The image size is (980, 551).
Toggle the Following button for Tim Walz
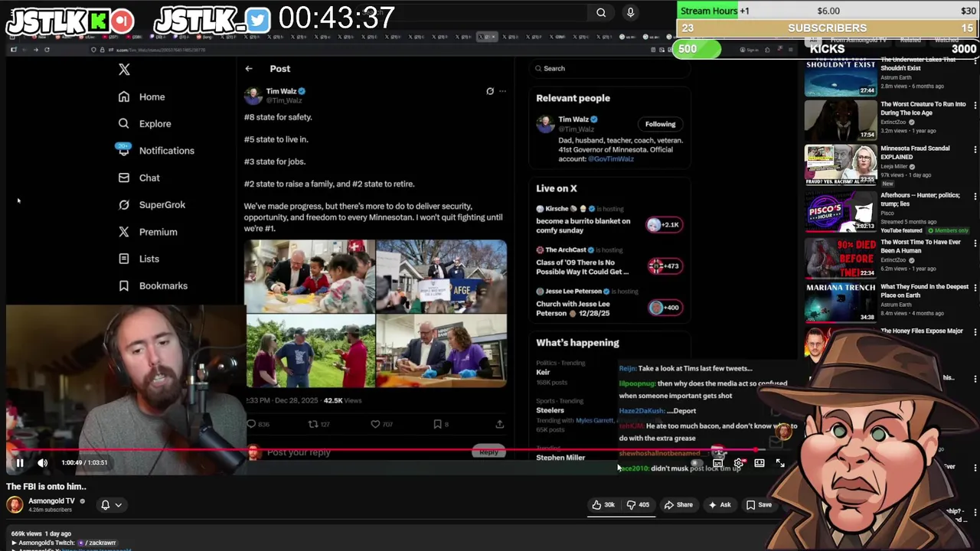[x=660, y=124]
